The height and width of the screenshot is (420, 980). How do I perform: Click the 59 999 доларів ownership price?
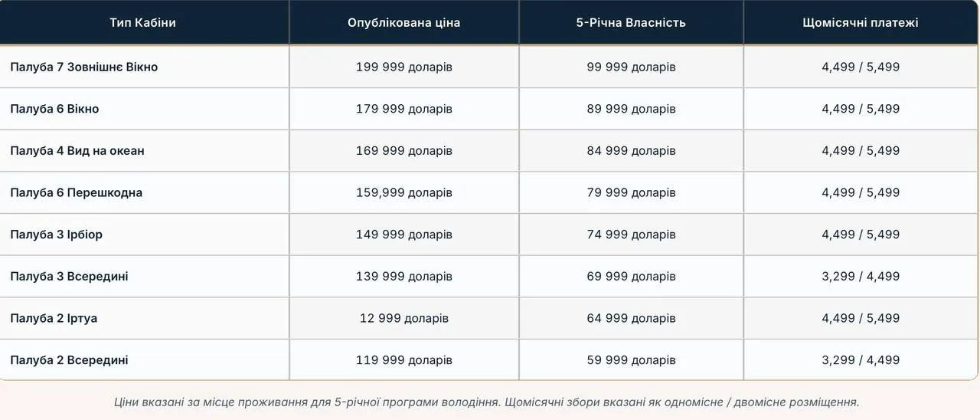631,360
